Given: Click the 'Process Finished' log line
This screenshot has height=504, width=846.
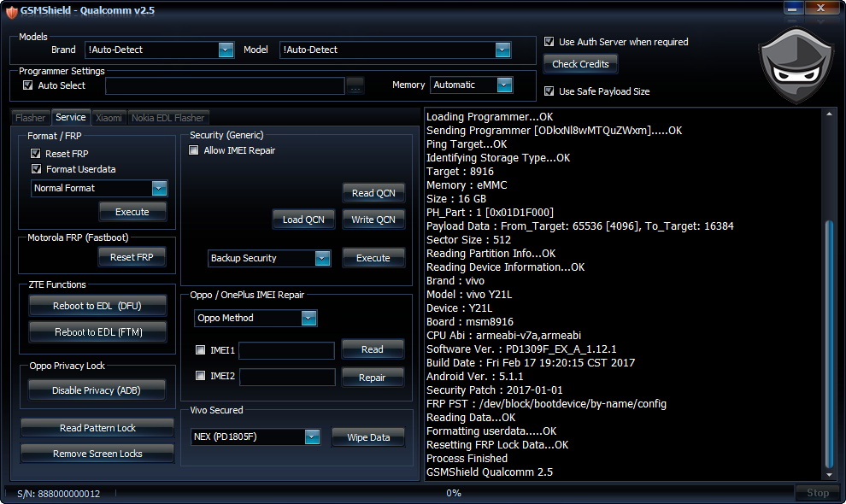Looking at the screenshot, I should 467,459.
